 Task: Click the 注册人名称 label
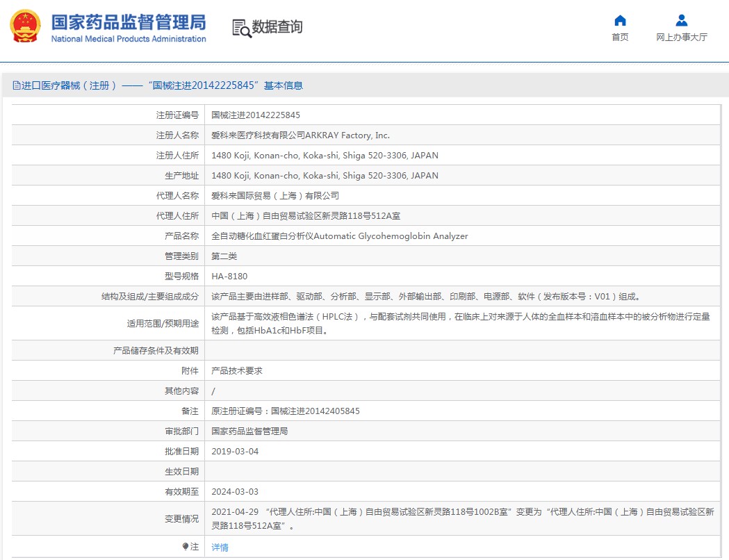[x=177, y=135]
